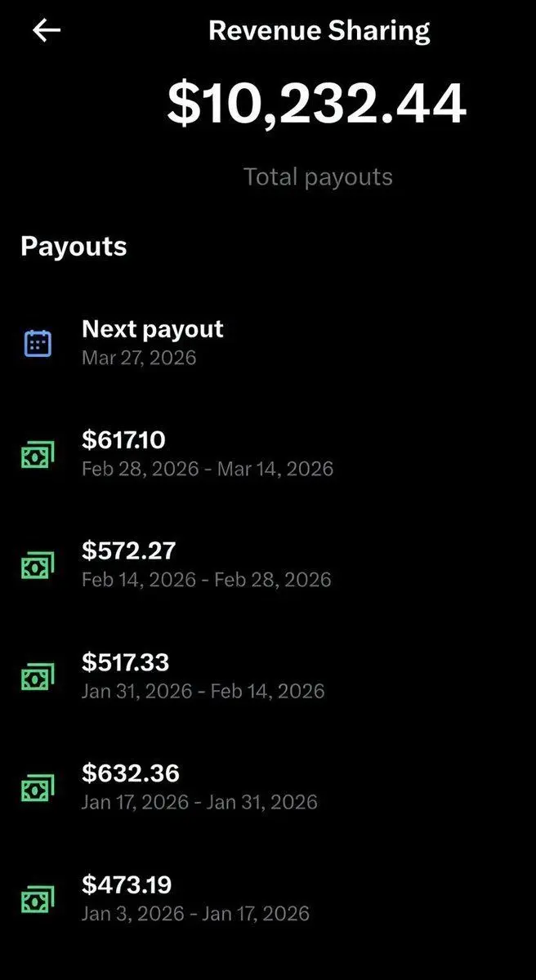Select the $473.19 payout amount
Screen dimensions: 536x980
[127, 884]
